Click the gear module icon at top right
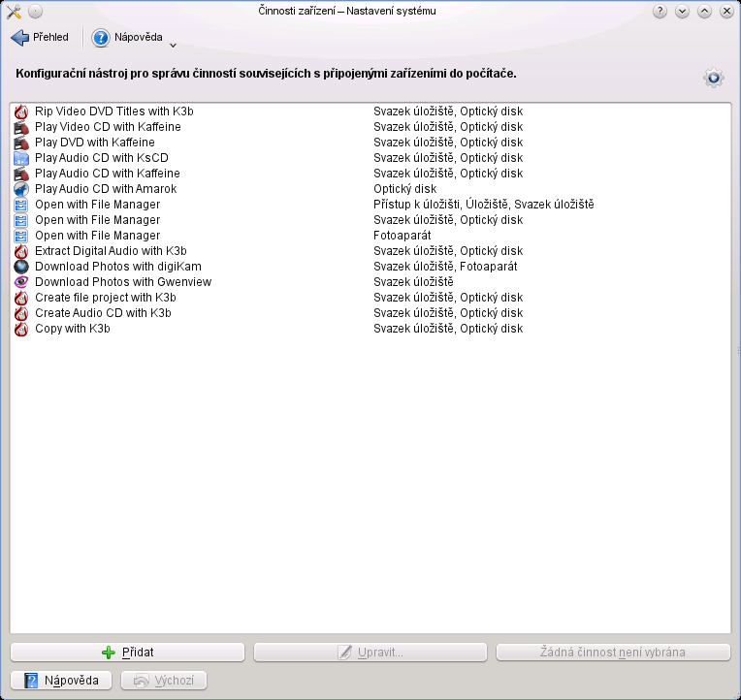Screen dimensions: 741x700 pos(714,78)
